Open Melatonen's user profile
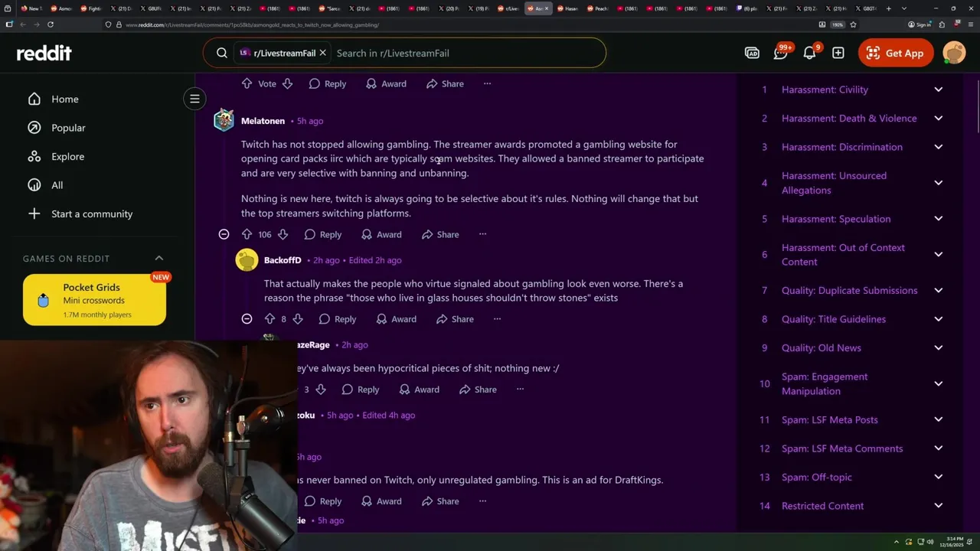 pyautogui.click(x=263, y=121)
